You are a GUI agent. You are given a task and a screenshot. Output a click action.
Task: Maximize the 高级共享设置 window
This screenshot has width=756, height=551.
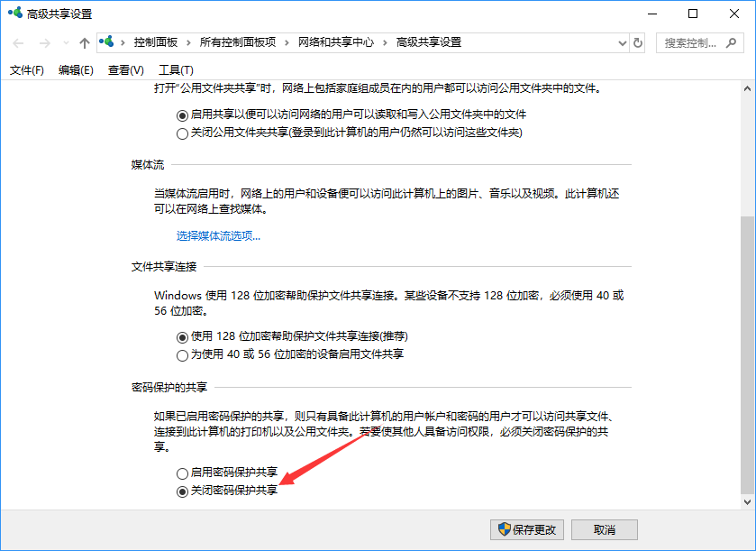coord(693,14)
